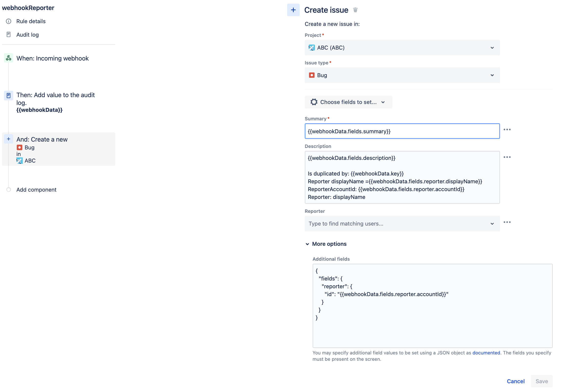Collapse the More options section
This screenshot has height=392, width=586.
tap(307, 244)
